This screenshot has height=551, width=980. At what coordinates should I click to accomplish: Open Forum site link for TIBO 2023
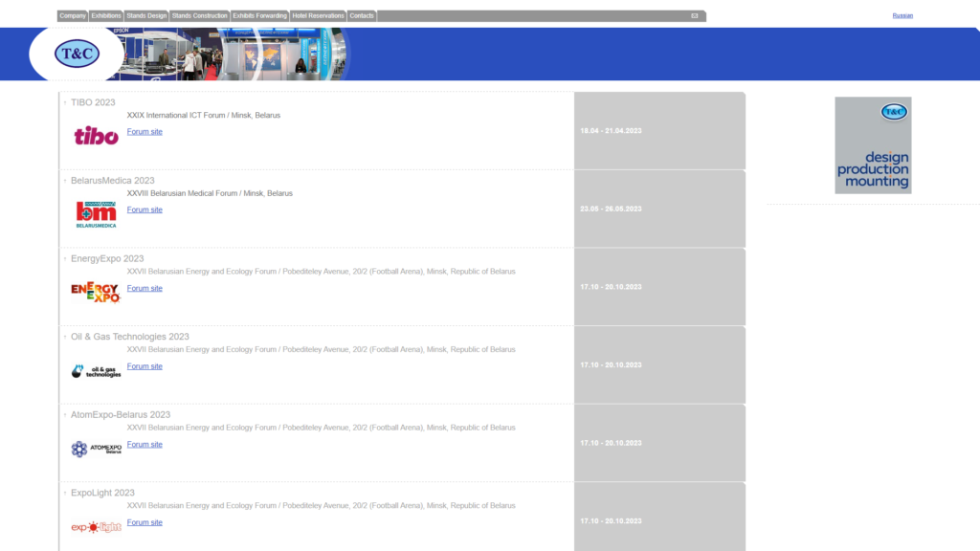pos(145,132)
